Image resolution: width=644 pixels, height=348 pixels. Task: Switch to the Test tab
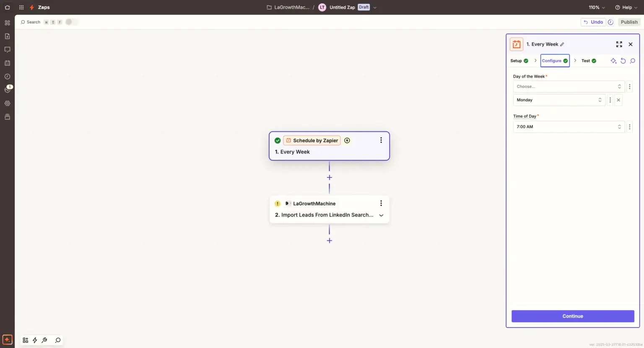point(586,60)
